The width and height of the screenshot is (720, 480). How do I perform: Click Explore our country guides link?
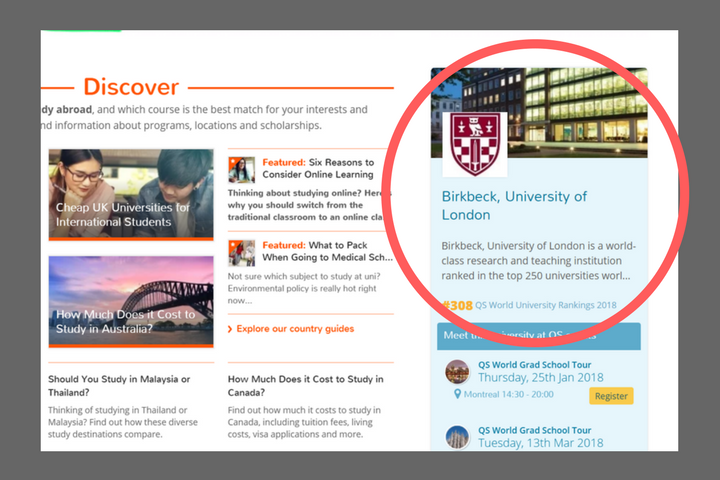295,329
